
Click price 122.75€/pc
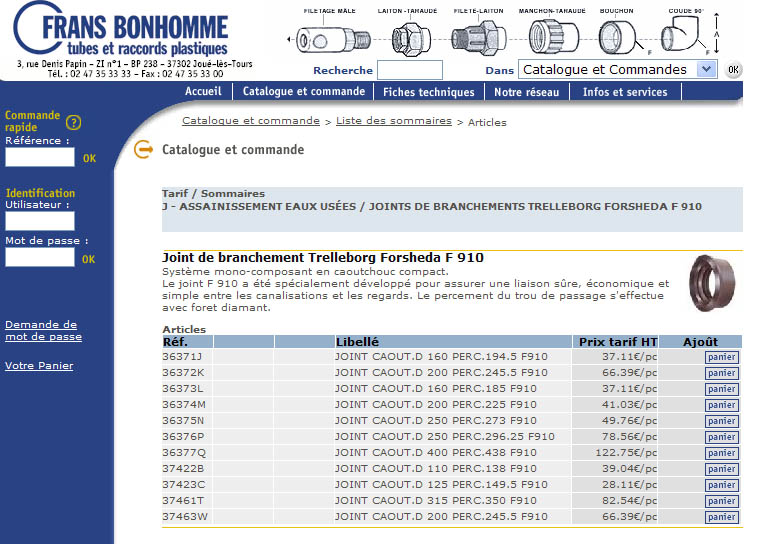pos(626,453)
